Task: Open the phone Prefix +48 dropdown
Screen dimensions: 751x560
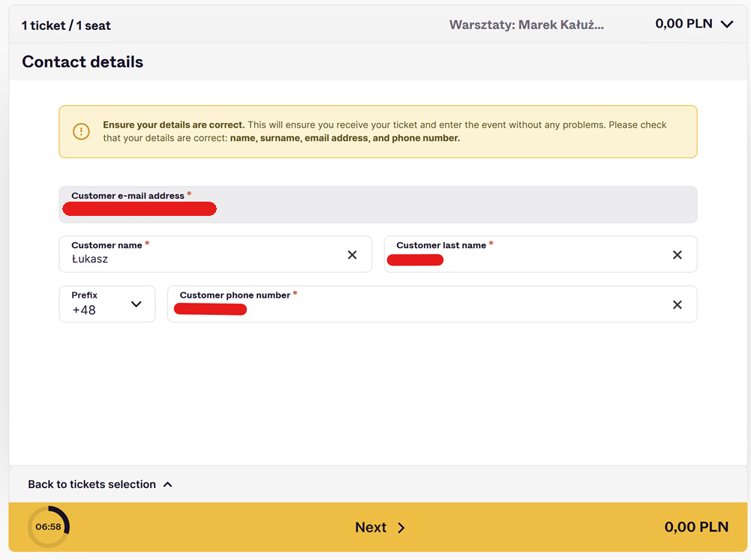Action: point(107,304)
